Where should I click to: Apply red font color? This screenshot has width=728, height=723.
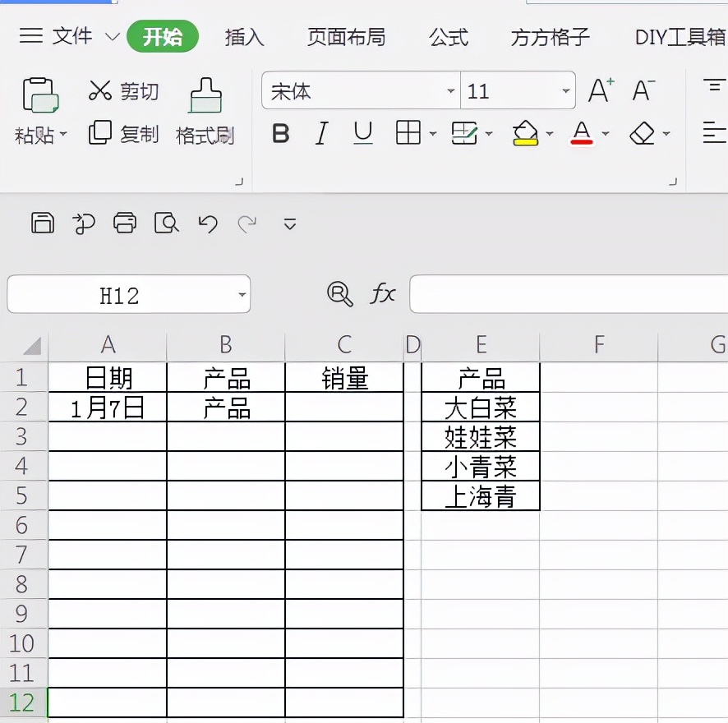[581, 133]
